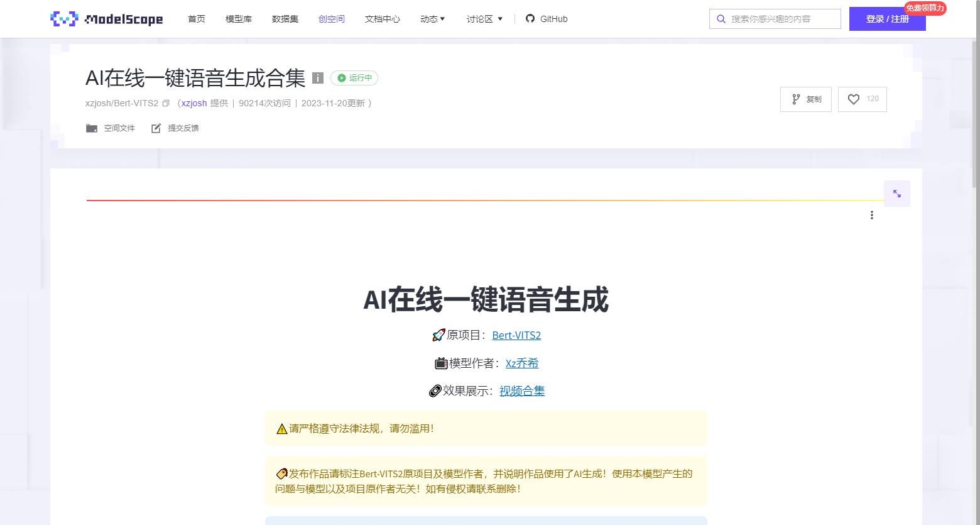The height and width of the screenshot is (525, 980).
Task: Click the GitHub octocat icon
Action: pyautogui.click(x=530, y=19)
